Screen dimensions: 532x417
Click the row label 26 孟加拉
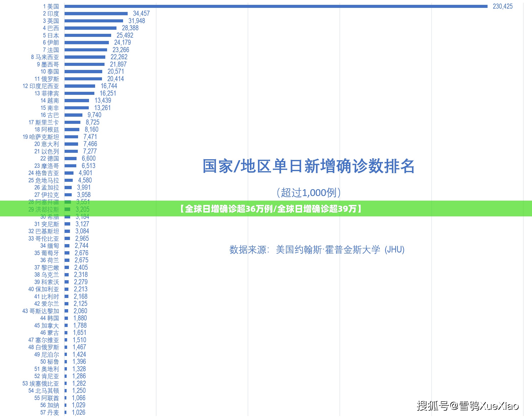pyautogui.click(x=47, y=187)
